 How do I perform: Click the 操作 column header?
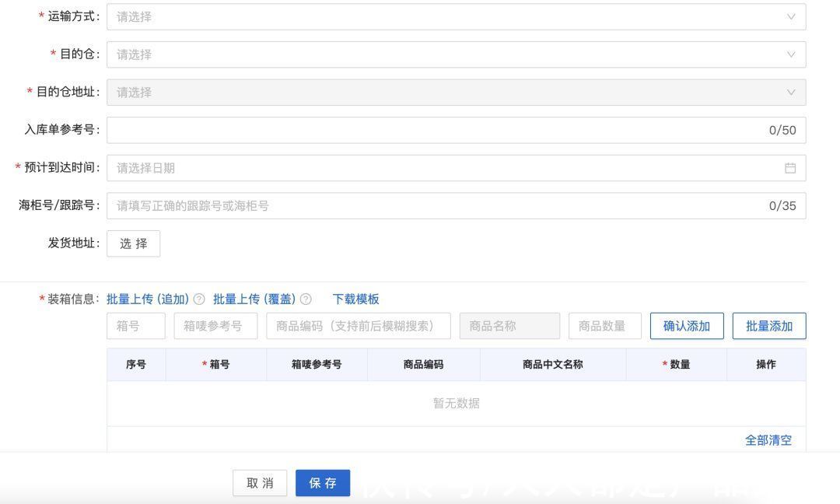[x=766, y=364]
